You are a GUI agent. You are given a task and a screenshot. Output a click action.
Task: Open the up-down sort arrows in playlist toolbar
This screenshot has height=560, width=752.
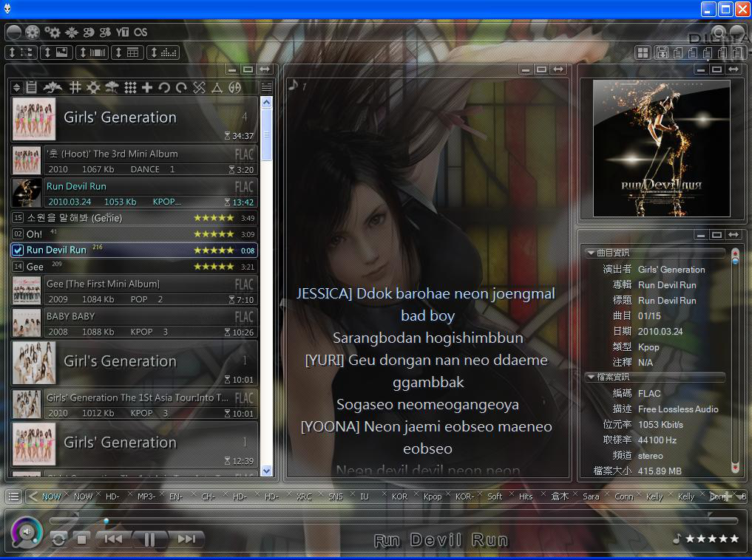click(17, 87)
